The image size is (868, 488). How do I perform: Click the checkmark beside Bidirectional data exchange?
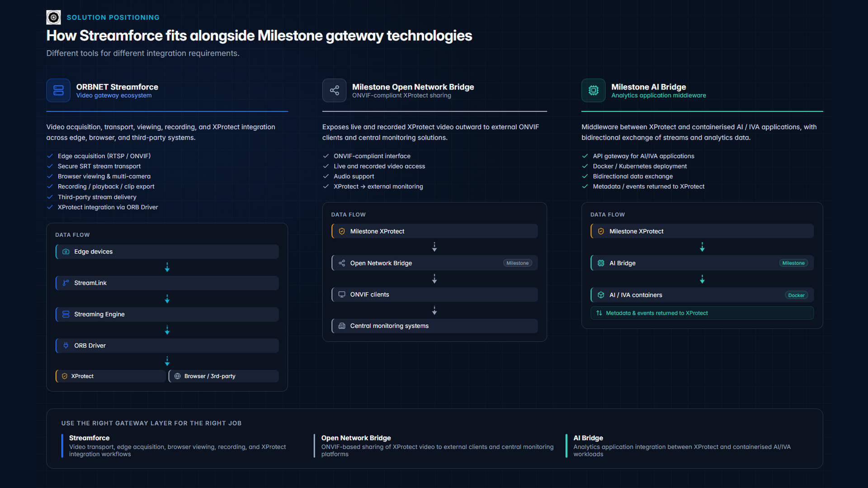585,176
